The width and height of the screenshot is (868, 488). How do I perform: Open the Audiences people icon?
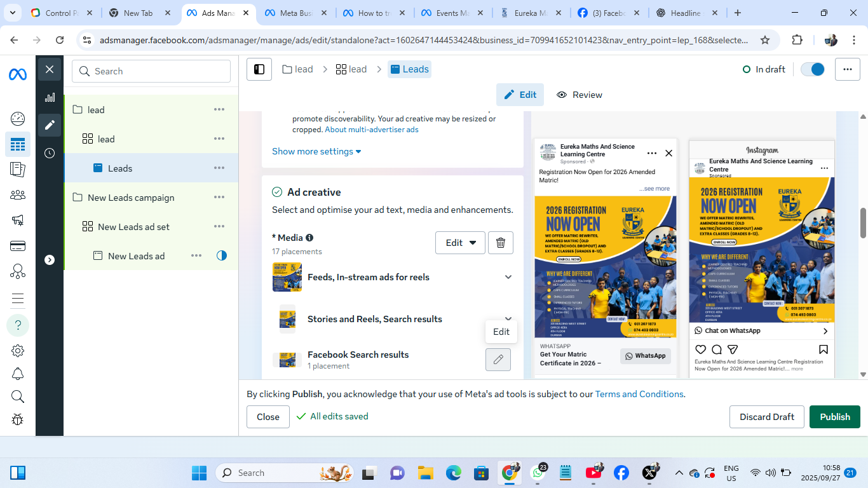pos(18,194)
